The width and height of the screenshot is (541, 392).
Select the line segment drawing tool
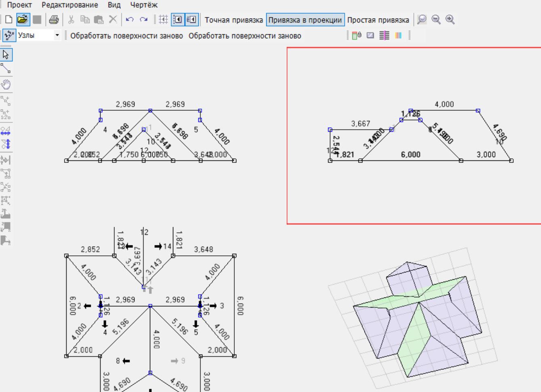pyautogui.click(x=6, y=68)
